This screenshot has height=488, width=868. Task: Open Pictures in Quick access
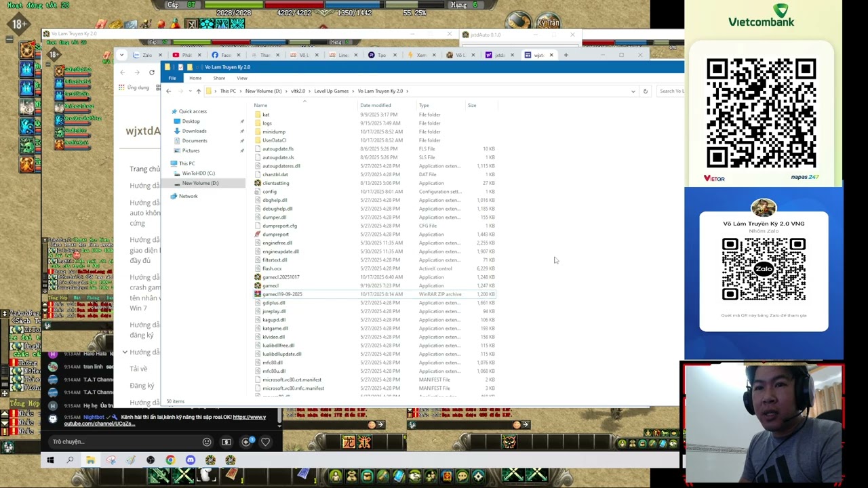[191, 150]
